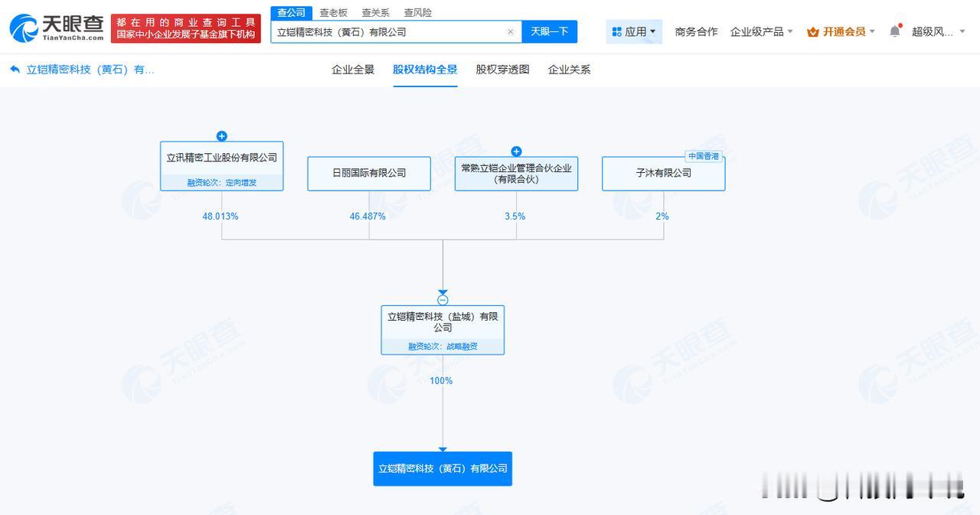980x515 pixels.
Task: Click the 100% shareholding percentage
Action: 441,381
